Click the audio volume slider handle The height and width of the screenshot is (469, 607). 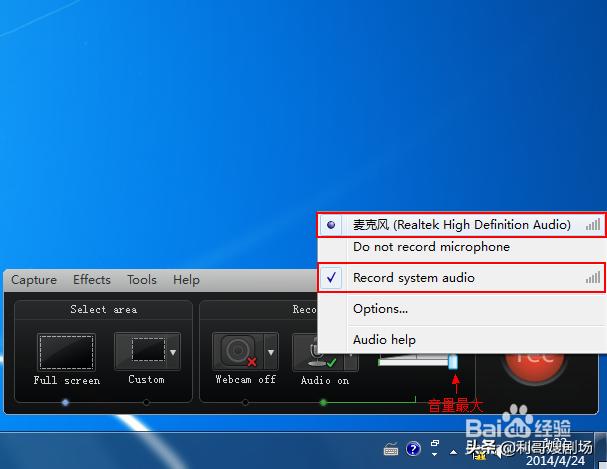(453, 360)
